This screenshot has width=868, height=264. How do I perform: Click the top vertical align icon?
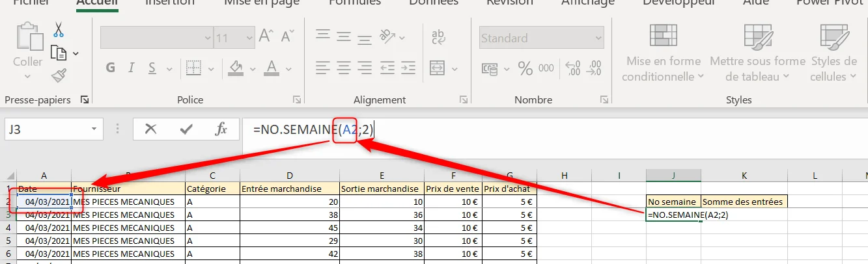pos(323,34)
